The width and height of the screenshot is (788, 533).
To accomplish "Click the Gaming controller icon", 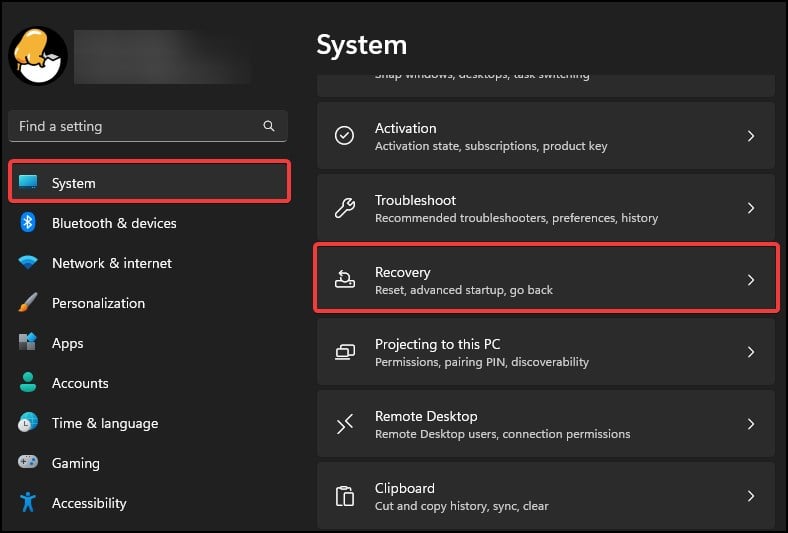I will coord(28,463).
